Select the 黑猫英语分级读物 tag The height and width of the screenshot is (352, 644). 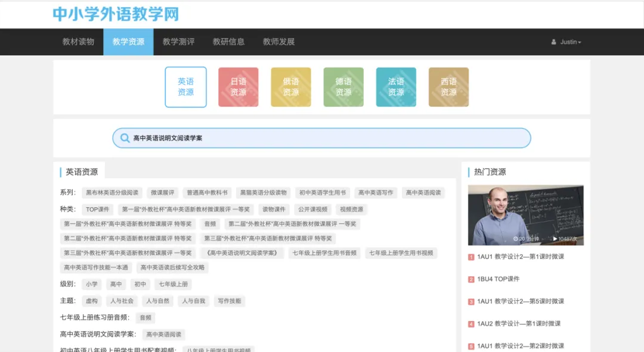click(x=264, y=193)
